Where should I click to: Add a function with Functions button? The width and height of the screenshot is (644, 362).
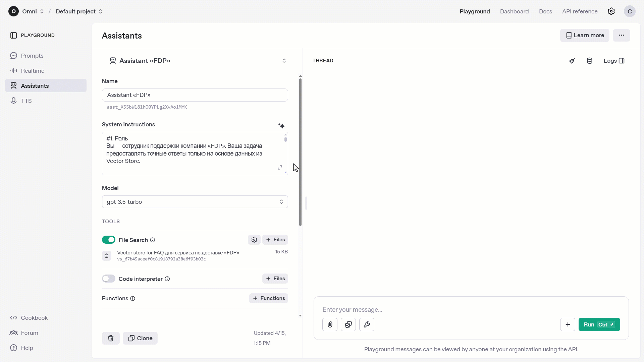point(269,298)
